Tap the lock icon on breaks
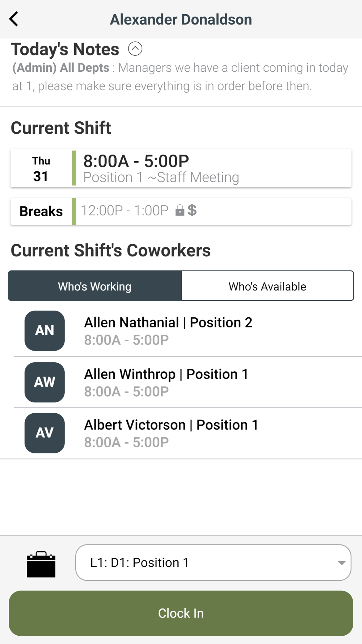362x644 pixels. 180,210
